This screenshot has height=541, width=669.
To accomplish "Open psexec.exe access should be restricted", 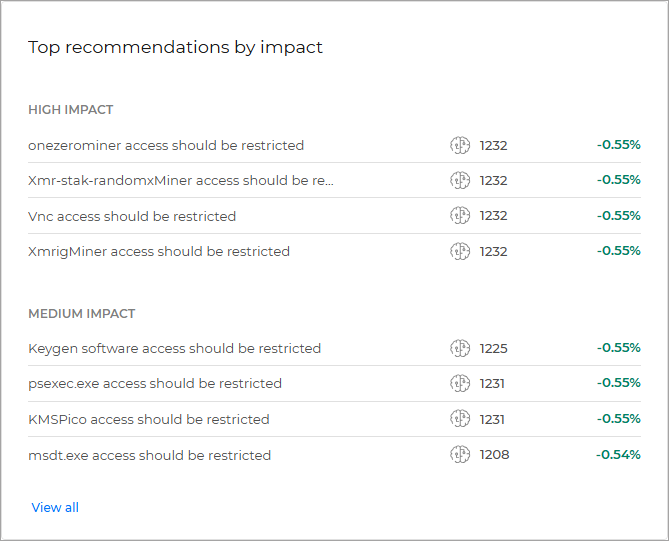I will point(155,384).
